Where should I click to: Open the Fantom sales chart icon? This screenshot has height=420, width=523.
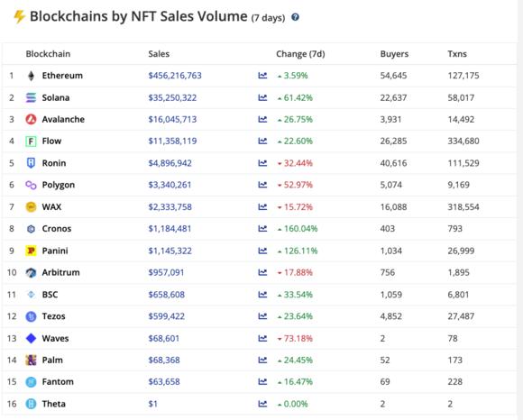(x=262, y=381)
